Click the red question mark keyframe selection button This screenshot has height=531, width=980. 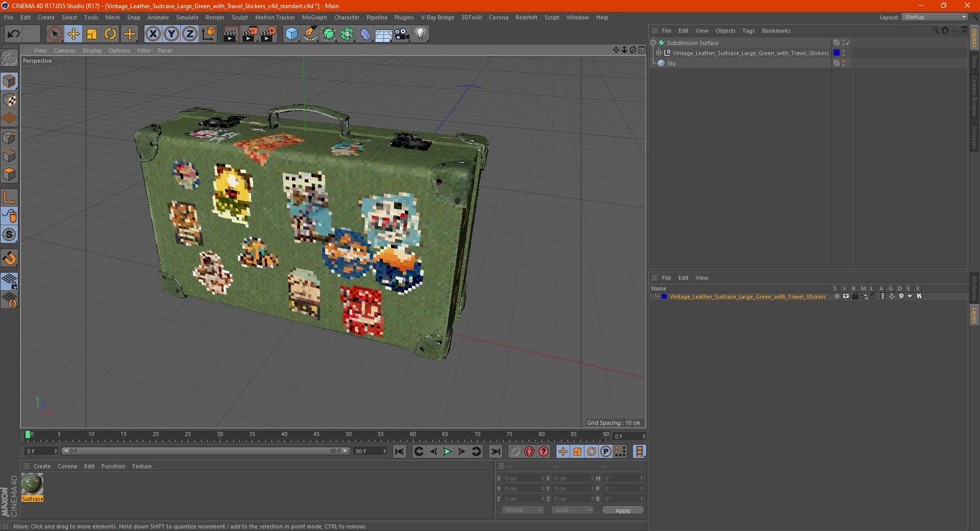point(544,451)
